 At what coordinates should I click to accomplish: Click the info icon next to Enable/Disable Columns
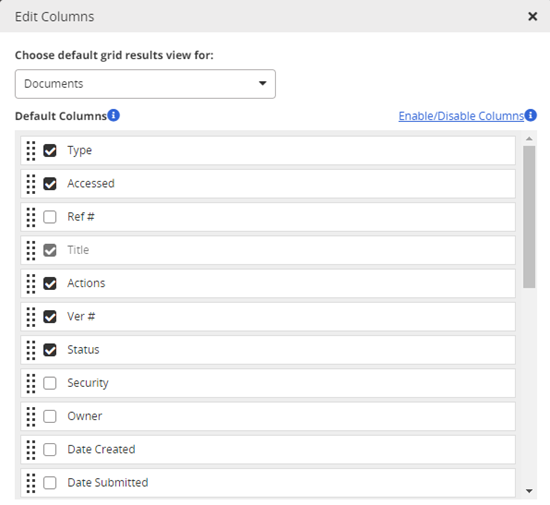pos(530,115)
